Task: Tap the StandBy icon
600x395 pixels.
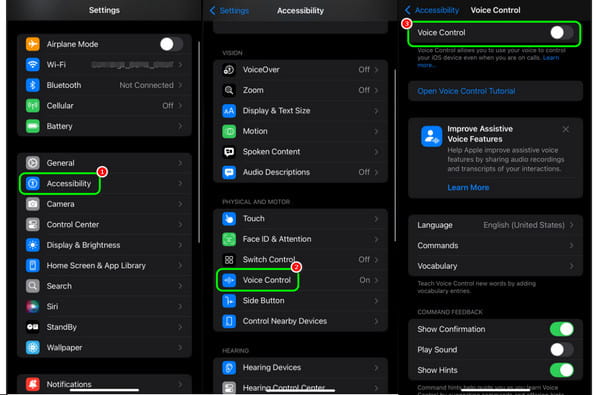Action: coord(33,327)
